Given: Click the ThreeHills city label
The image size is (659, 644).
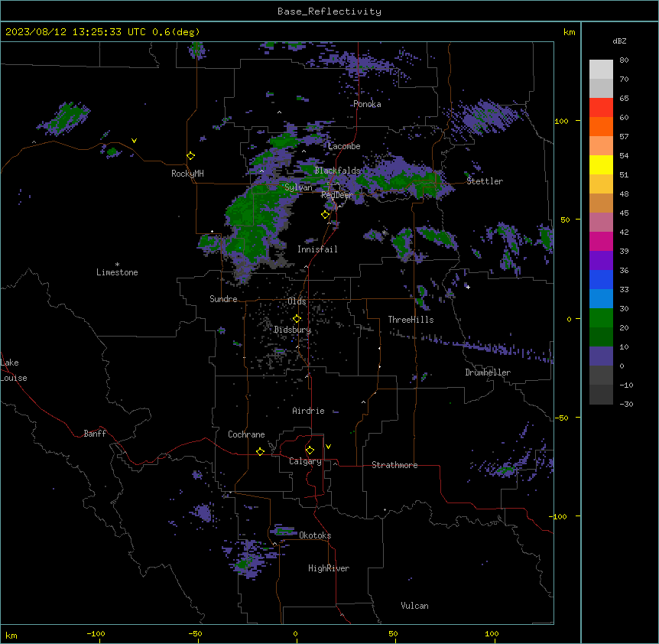Looking at the screenshot, I should tap(411, 320).
